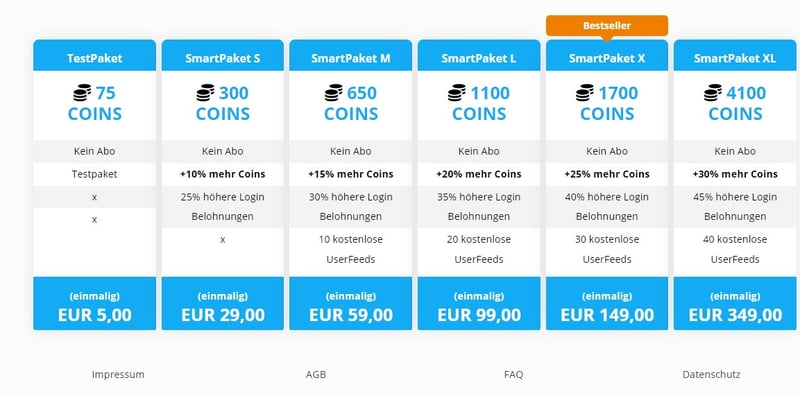The height and width of the screenshot is (396, 800).
Task: Click the coin stack icon beside 1100 Coins
Action: (457, 93)
